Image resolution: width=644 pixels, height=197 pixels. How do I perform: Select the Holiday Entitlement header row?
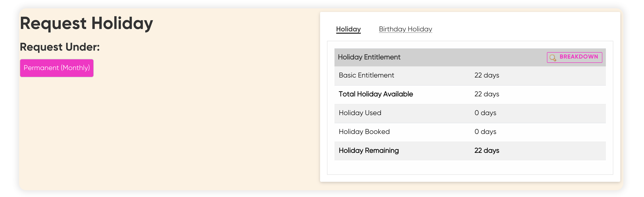(470, 57)
